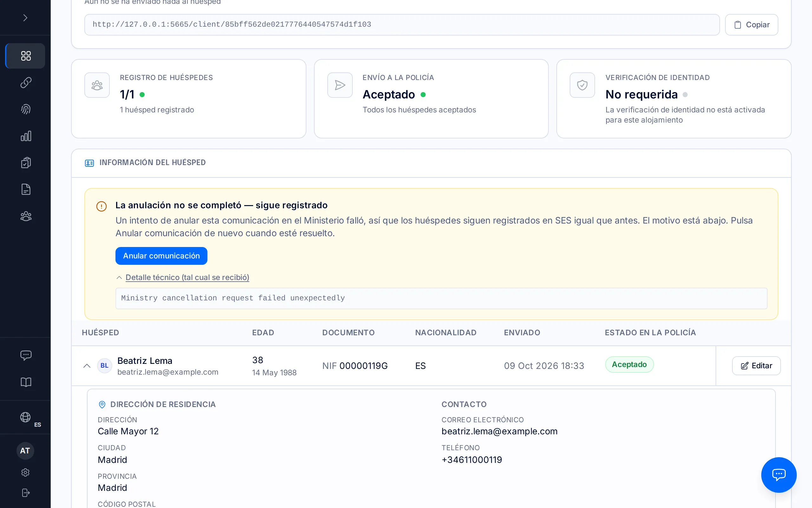812x508 pixels.
Task: Expand the sidebar with the chevron arrow
Action: point(25,17)
